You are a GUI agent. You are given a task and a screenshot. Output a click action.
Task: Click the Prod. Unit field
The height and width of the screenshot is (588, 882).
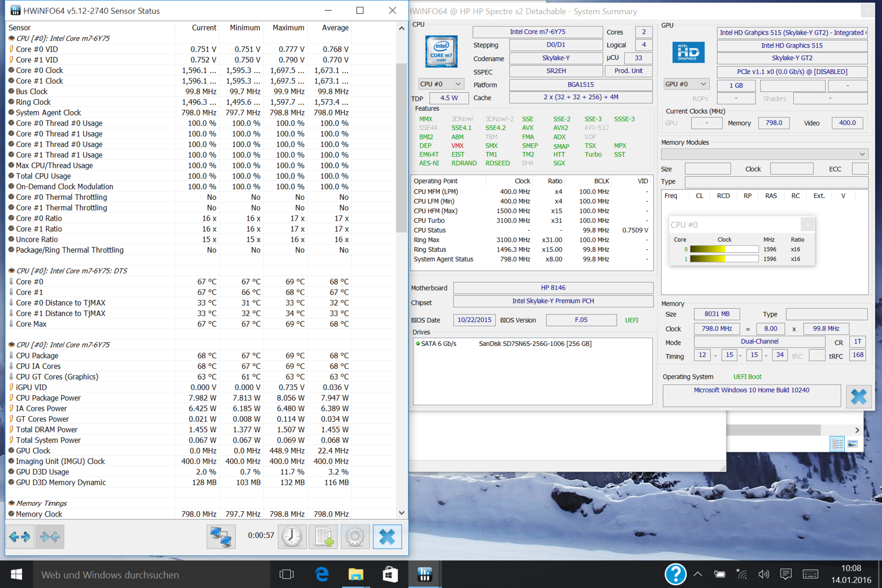click(629, 71)
